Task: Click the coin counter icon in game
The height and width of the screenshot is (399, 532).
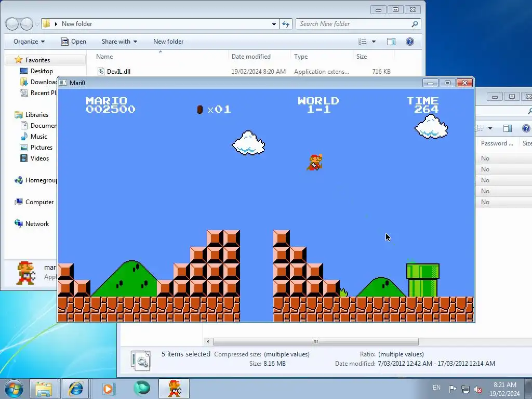Action: click(200, 109)
